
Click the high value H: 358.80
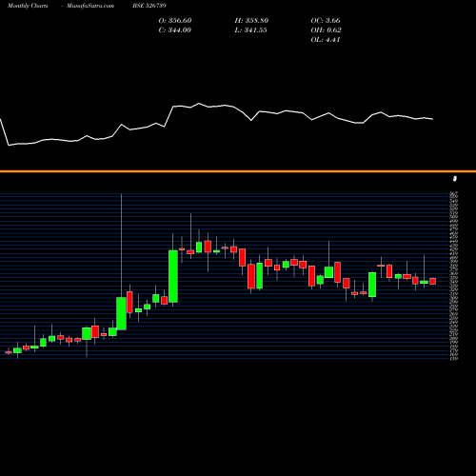[251, 21]
